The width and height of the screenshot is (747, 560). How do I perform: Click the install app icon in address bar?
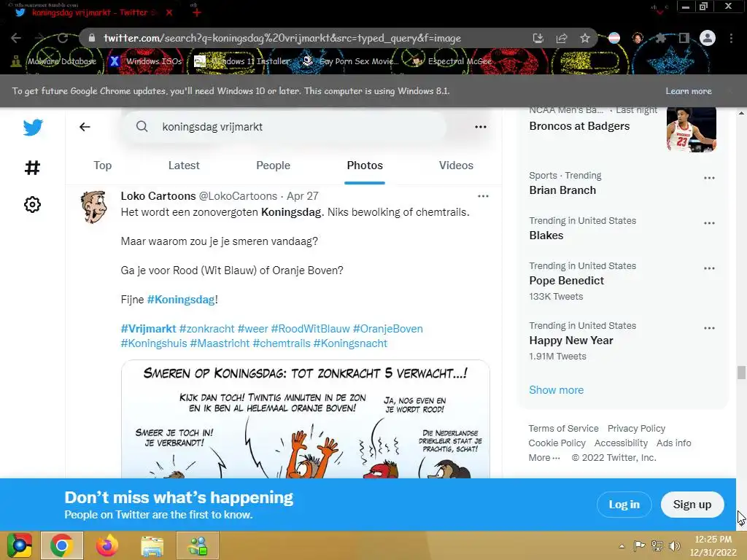coord(538,38)
